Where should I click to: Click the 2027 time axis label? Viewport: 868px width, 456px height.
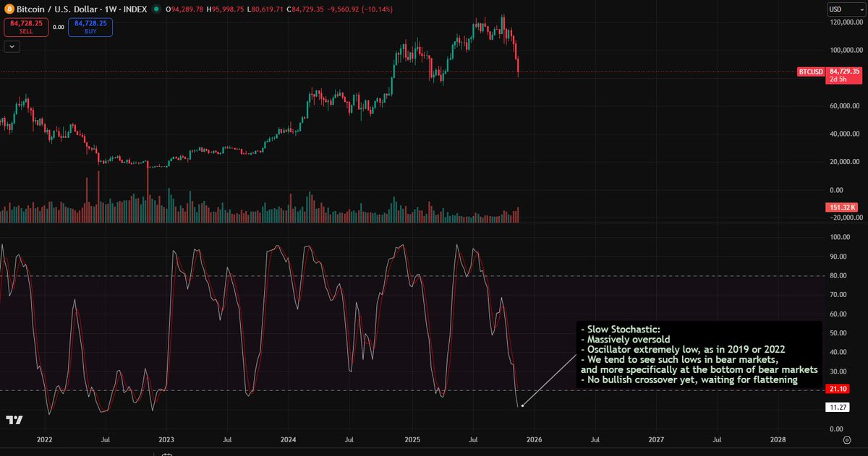(x=656, y=439)
